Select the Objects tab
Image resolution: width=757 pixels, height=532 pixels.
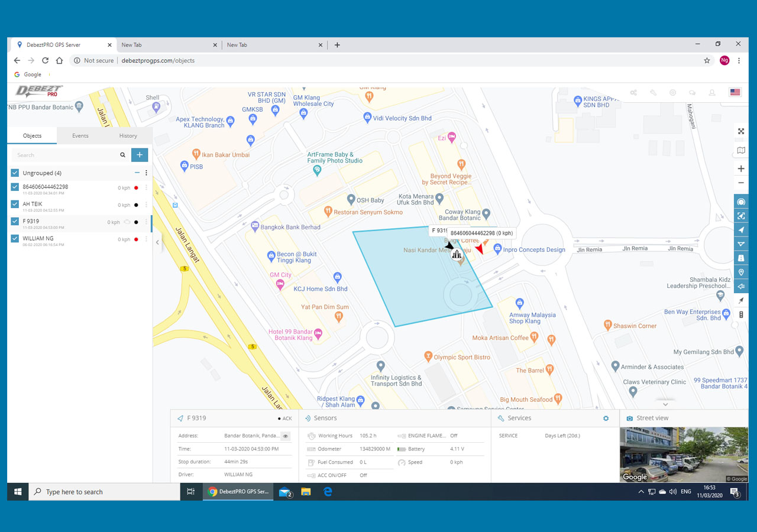32,136
